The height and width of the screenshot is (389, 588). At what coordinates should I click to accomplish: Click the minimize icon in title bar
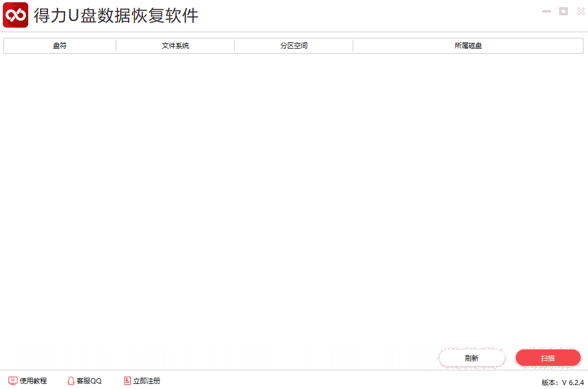click(546, 11)
